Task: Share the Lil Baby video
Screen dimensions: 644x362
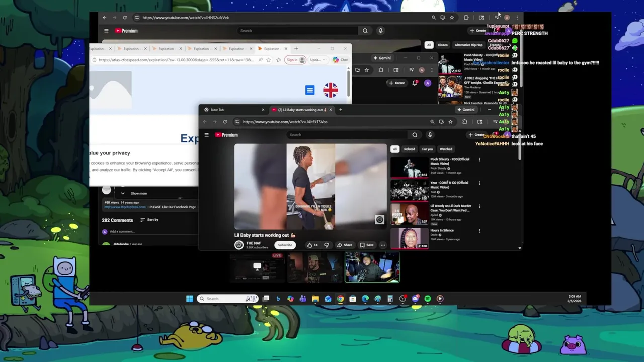Action: 345,245
